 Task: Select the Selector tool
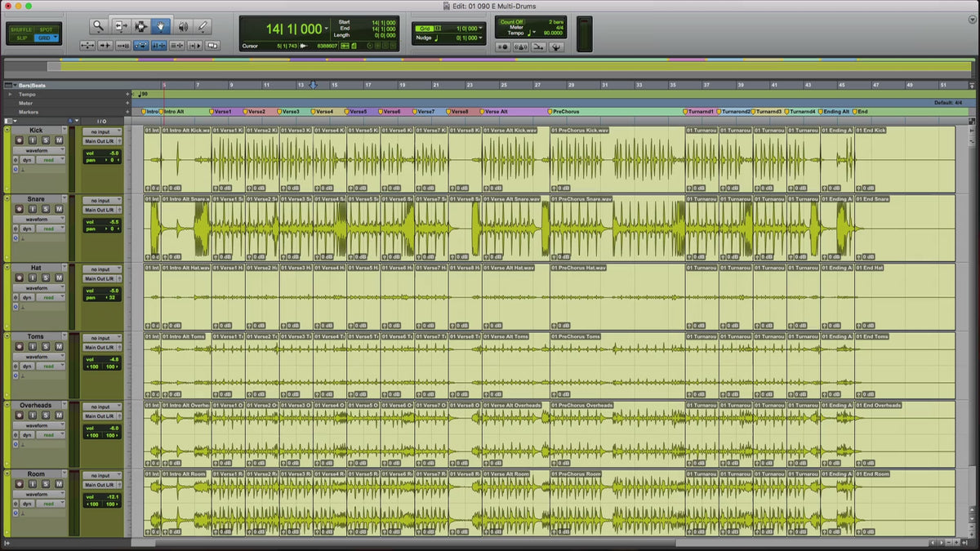point(140,26)
